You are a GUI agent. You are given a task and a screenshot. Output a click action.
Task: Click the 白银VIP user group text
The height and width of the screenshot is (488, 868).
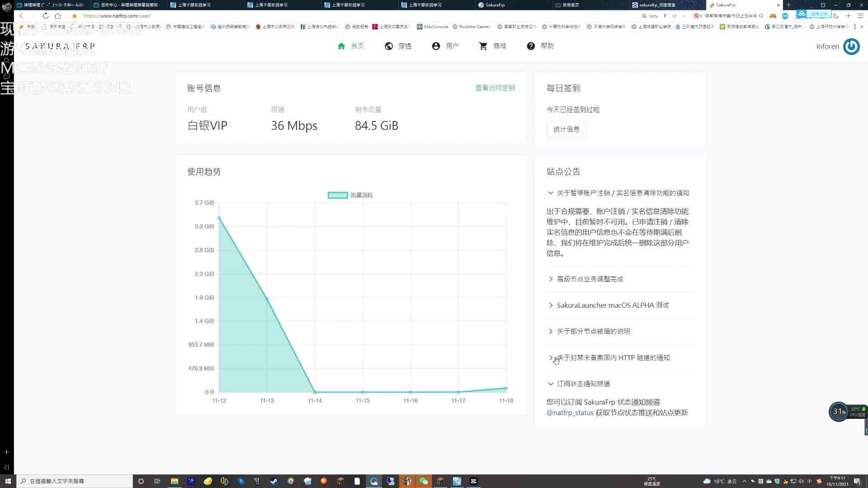[x=208, y=126]
